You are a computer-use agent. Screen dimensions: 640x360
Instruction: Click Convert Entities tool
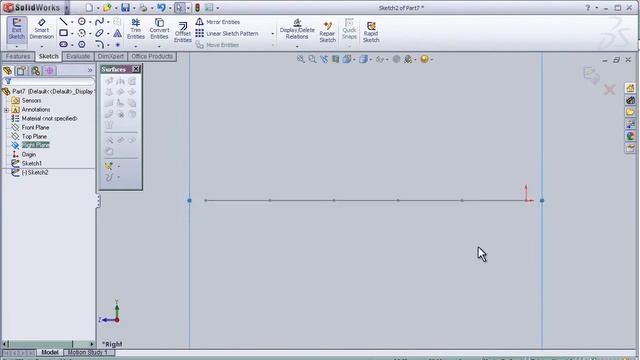pyautogui.click(x=159, y=29)
